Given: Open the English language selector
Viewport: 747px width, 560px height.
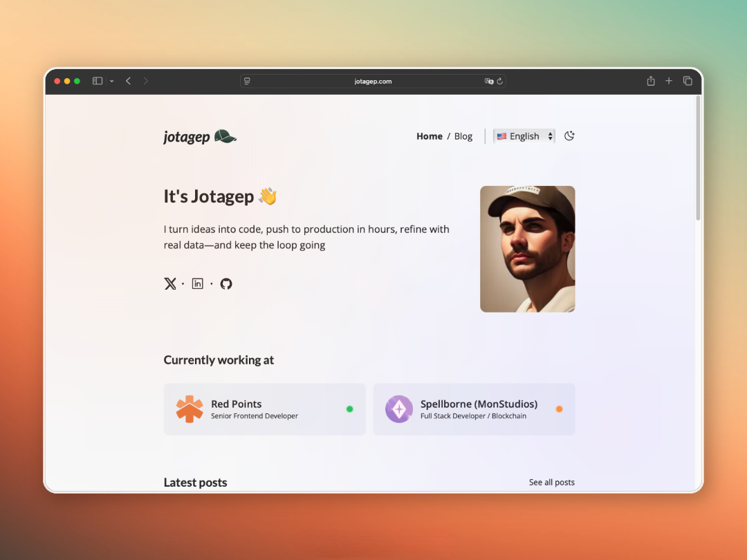Looking at the screenshot, I should click(524, 136).
